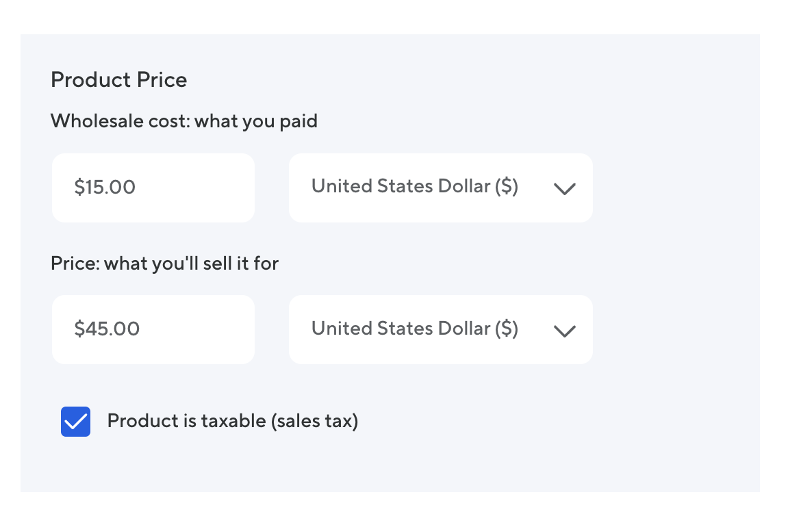Click "United States Dollar ($)" text beside $45.00
This screenshot has height=512, width=812.
(414, 329)
